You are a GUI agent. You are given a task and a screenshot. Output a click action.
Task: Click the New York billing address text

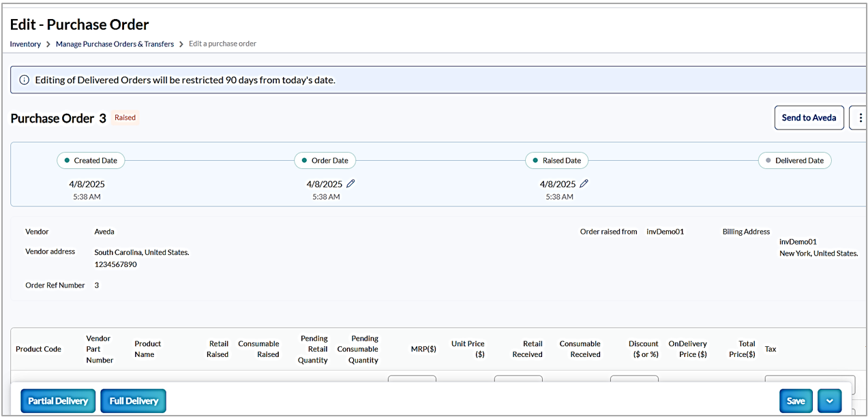pyautogui.click(x=818, y=253)
